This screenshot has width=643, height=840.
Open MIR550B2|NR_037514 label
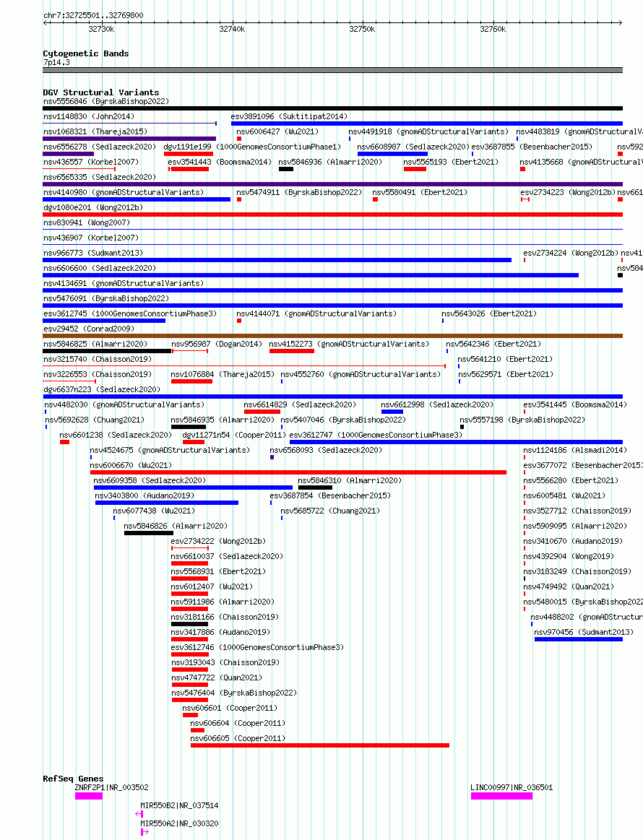[x=179, y=805]
